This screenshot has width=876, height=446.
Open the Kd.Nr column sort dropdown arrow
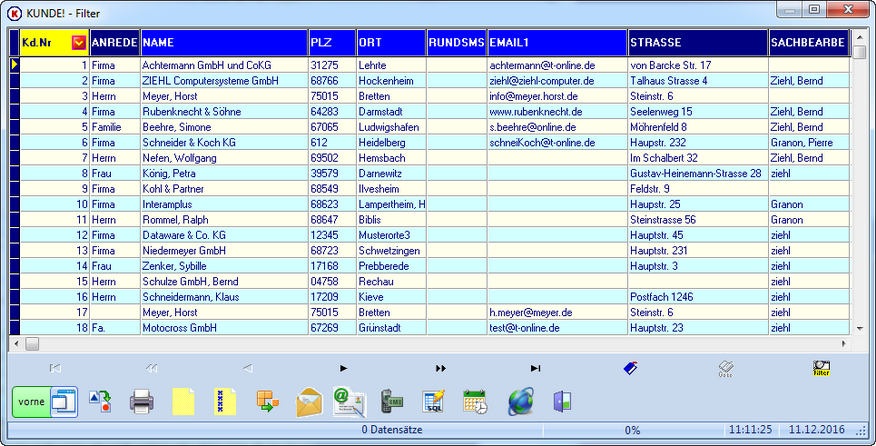pyautogui.click(x=79, y=42)
